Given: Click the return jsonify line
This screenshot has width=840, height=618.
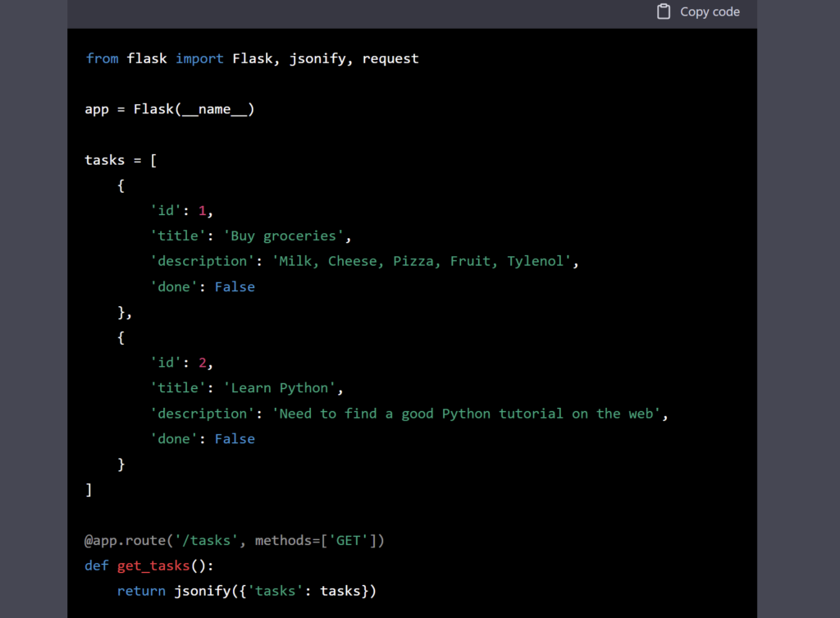Looking at the screenshot, I should click(247, 591).
